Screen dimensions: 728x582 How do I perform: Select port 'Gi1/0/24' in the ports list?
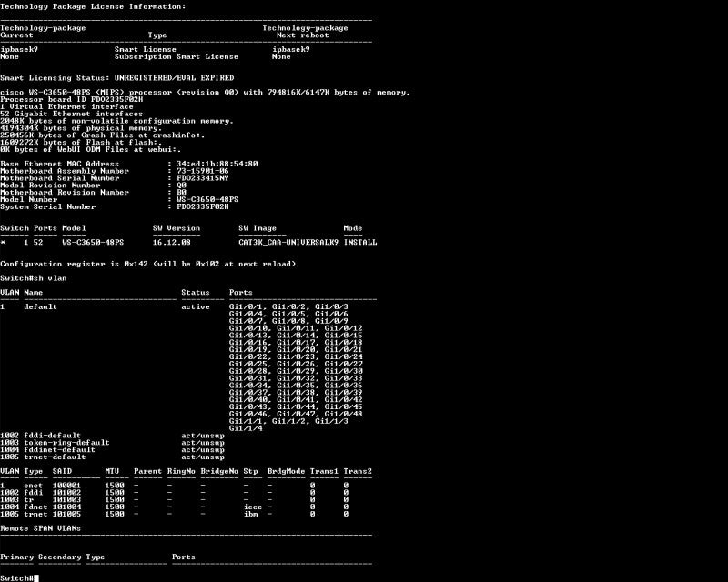(x=344, y=356)
